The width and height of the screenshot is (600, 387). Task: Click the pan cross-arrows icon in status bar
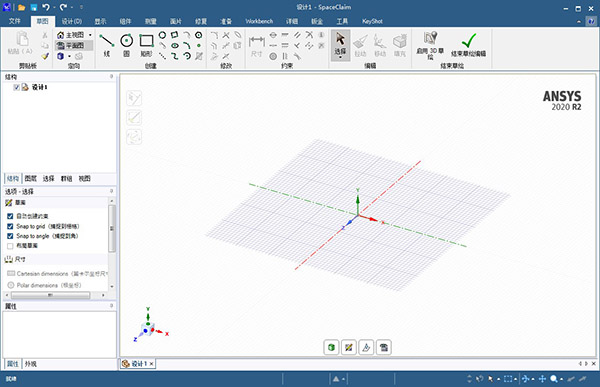pos(542,379)
